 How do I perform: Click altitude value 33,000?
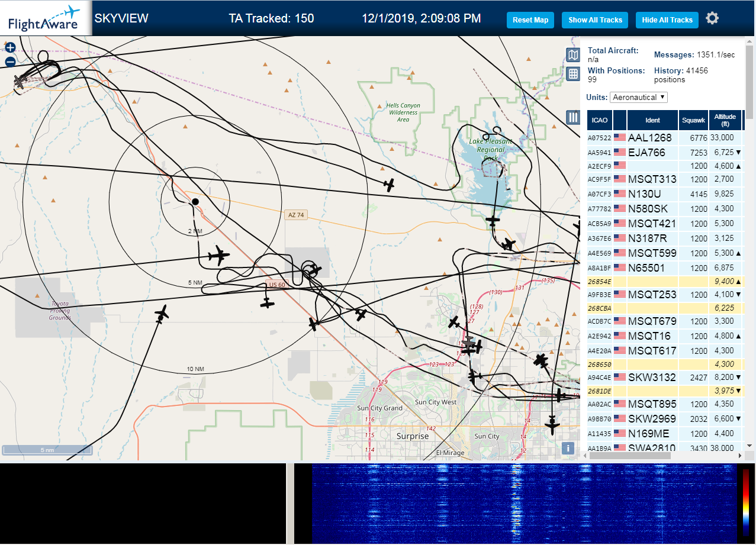point(722,137)
